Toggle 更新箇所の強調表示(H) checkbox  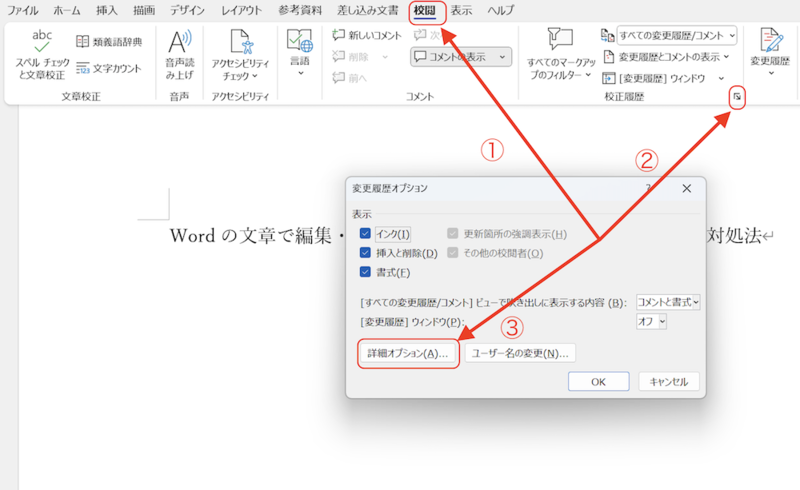pos(453,234)
